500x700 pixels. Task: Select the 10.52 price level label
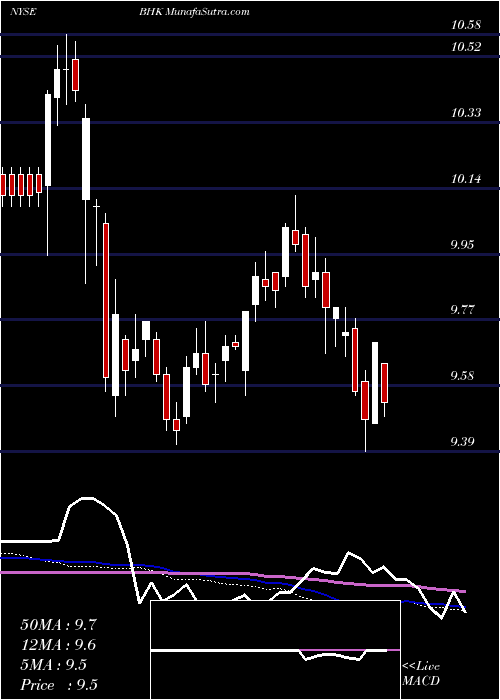point(466,46)
